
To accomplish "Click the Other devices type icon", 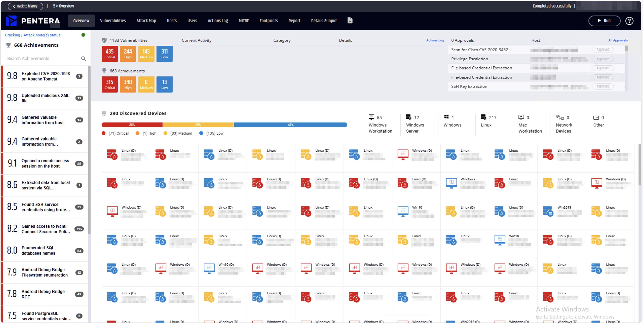I will (x=596, y=117).
